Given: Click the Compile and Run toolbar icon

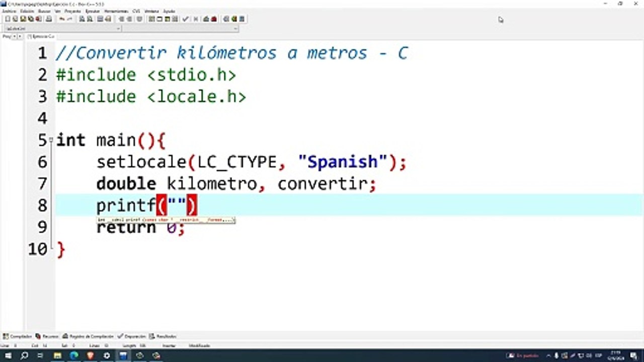Looking at the screenshot, I should click(x=167, y=19).
